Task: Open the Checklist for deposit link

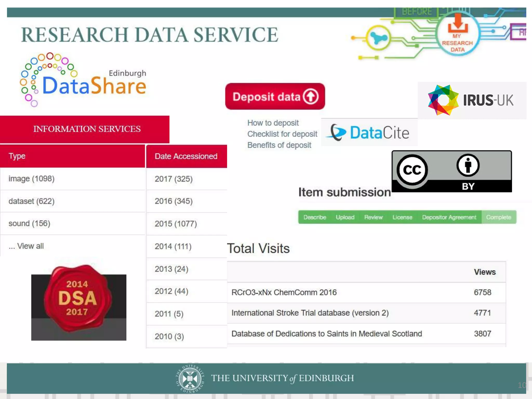Action: tap(282, 134)
